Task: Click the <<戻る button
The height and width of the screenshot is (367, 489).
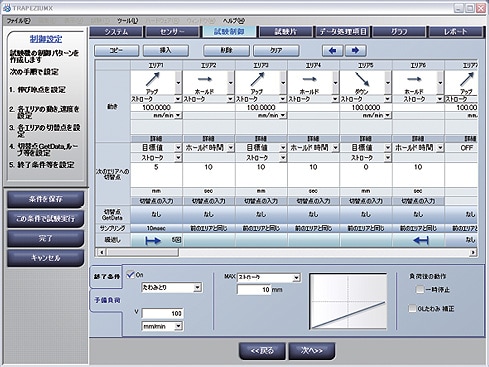Action: [262, 351]
